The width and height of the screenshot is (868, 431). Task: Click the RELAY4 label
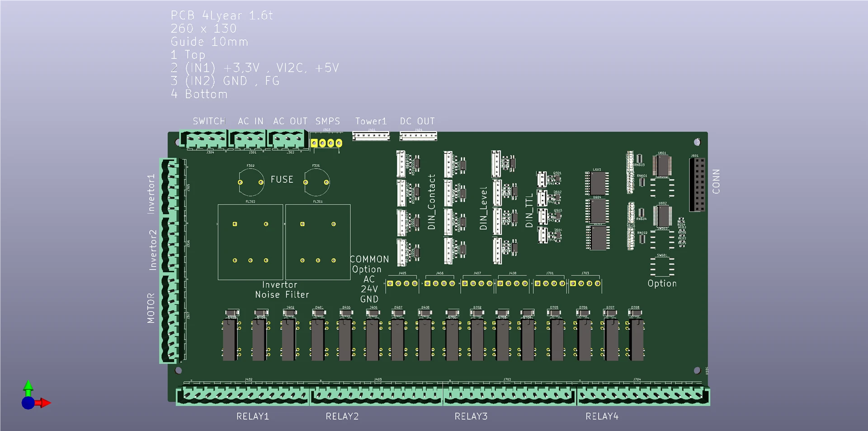point(602,417)
